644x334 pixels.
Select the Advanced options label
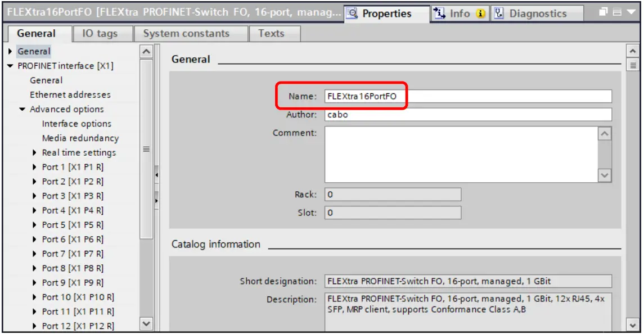point(66,109)
